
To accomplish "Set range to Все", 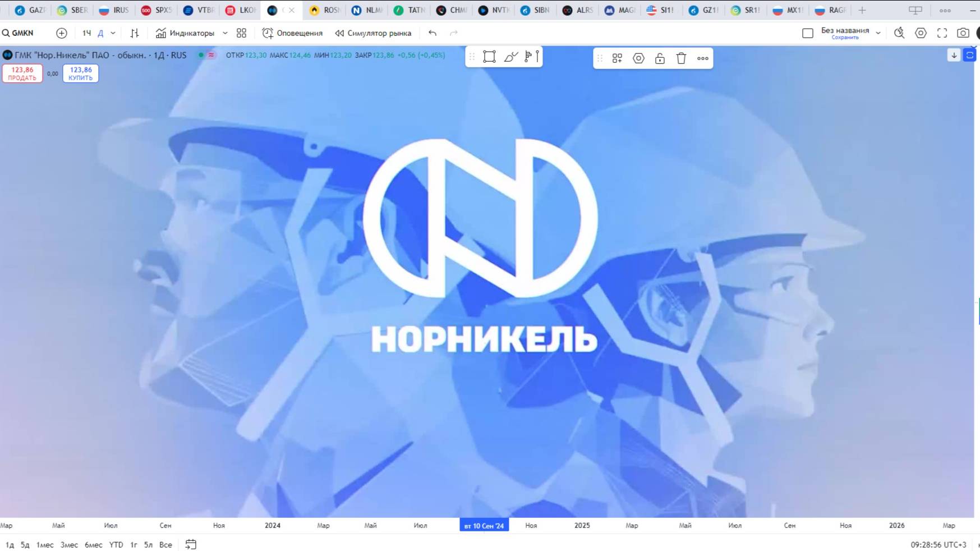I will 165,544.
